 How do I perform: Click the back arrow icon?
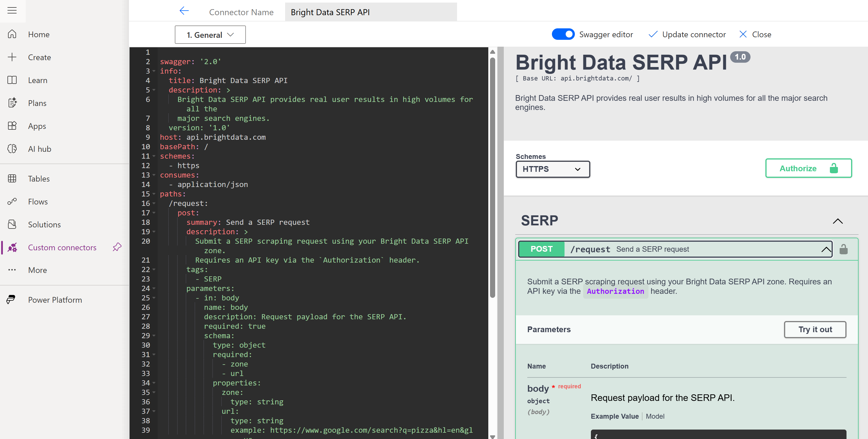[184, 11]
